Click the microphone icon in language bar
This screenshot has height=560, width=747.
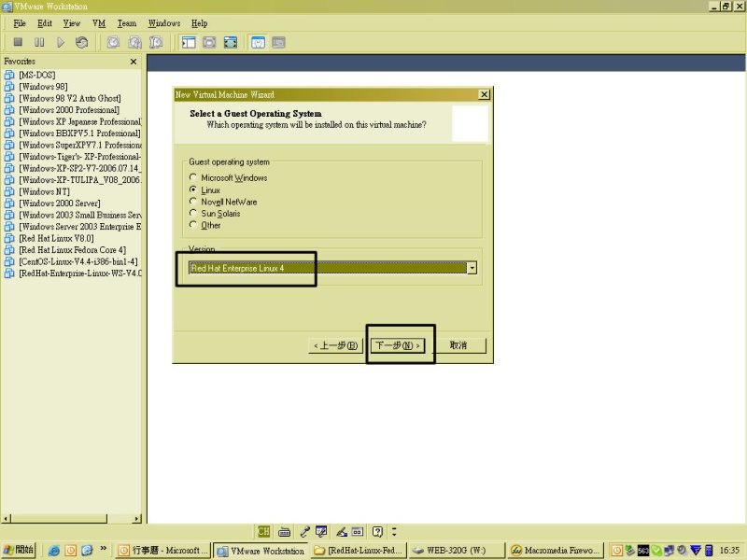[x=305, y=531]
